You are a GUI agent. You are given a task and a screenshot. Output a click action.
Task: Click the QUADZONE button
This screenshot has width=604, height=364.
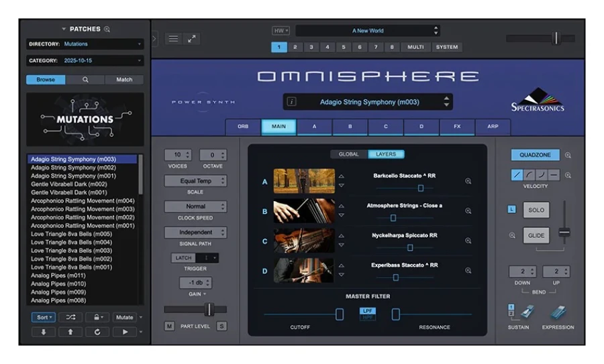pyautogui.click(x=535, y=155)
